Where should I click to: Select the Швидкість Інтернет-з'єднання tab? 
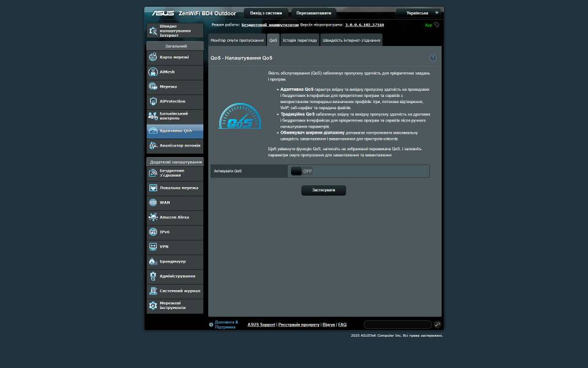click(351, 40)
